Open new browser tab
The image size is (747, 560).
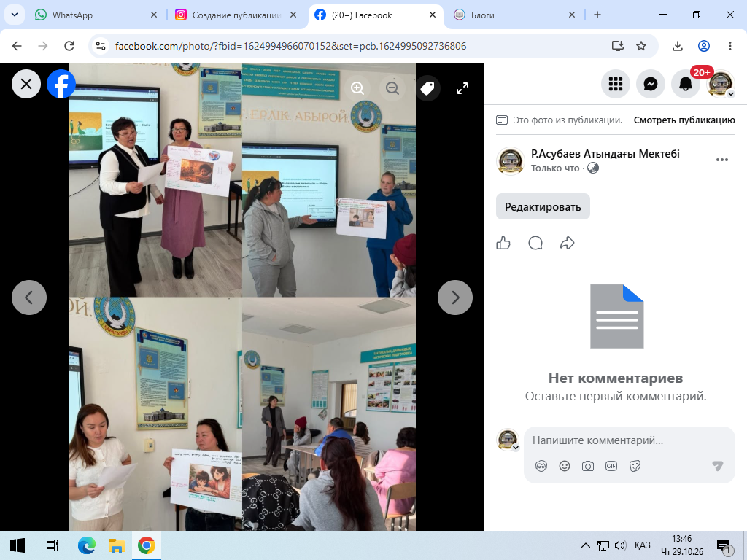(x=597, y=15)
